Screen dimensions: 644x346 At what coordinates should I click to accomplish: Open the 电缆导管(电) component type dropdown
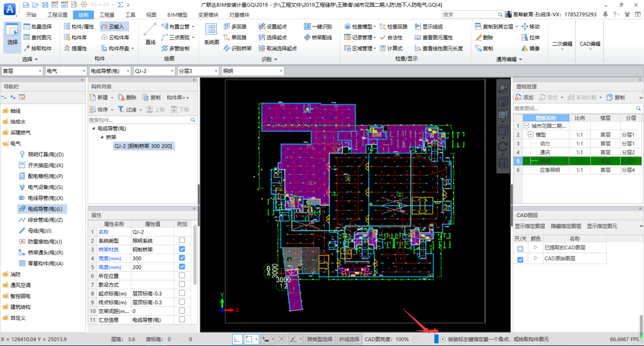tap(110, 71)
